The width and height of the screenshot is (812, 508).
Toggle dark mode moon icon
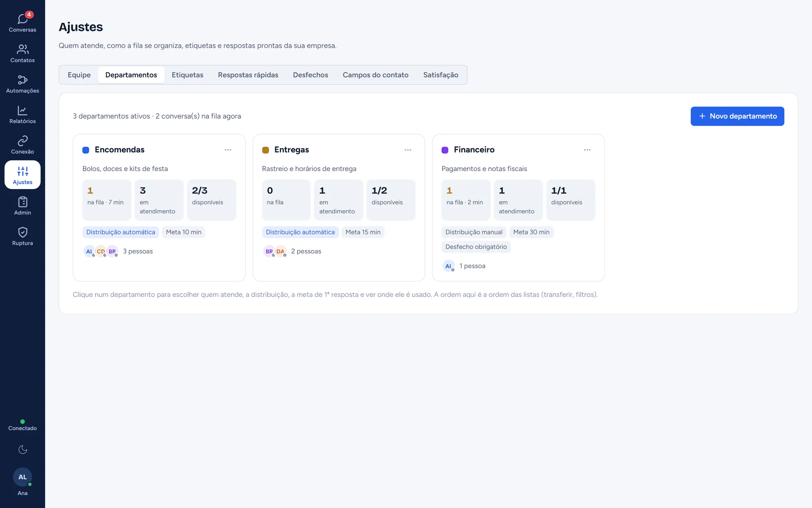(23, 449)
